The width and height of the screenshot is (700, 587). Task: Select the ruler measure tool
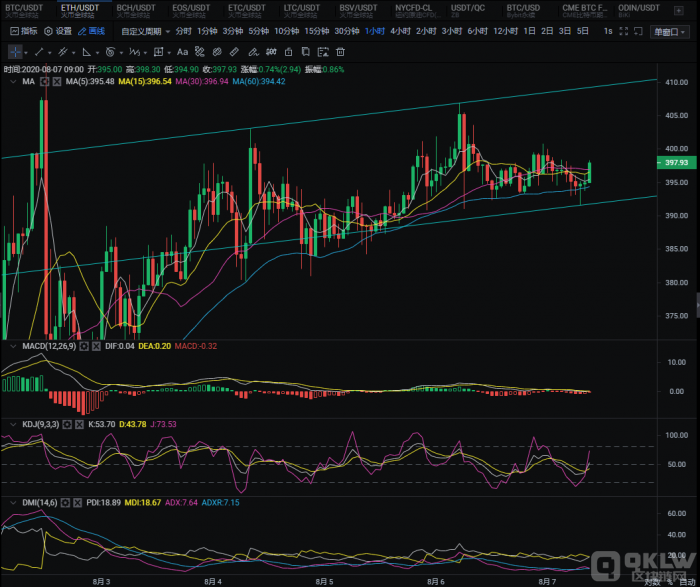(234, 52)
